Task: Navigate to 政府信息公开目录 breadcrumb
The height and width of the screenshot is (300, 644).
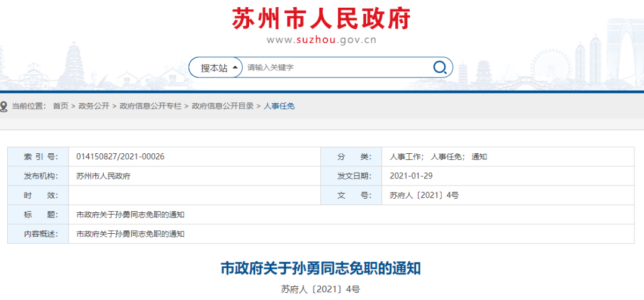Action: 222,106
